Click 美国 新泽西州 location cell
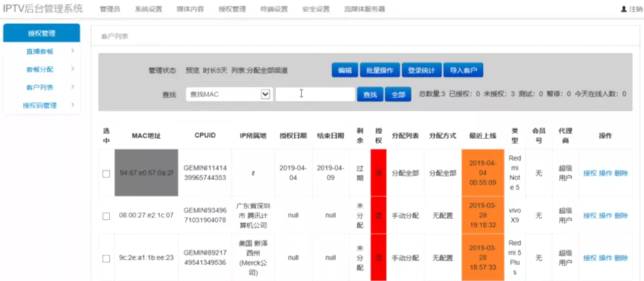The image size is (644, 281). point(253,258)
